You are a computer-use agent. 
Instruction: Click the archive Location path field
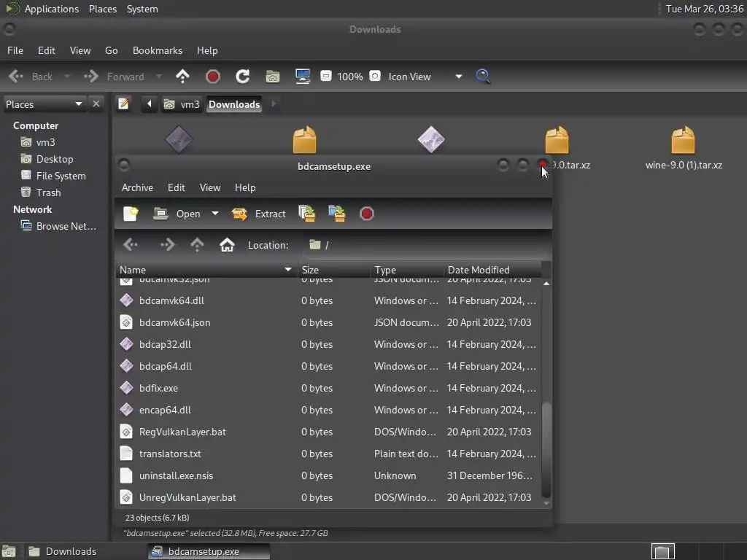tap(426, 245)
